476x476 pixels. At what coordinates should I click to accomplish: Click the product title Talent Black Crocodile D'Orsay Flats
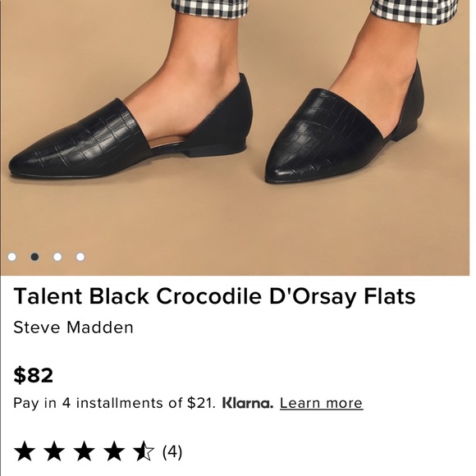coord(214,296)
